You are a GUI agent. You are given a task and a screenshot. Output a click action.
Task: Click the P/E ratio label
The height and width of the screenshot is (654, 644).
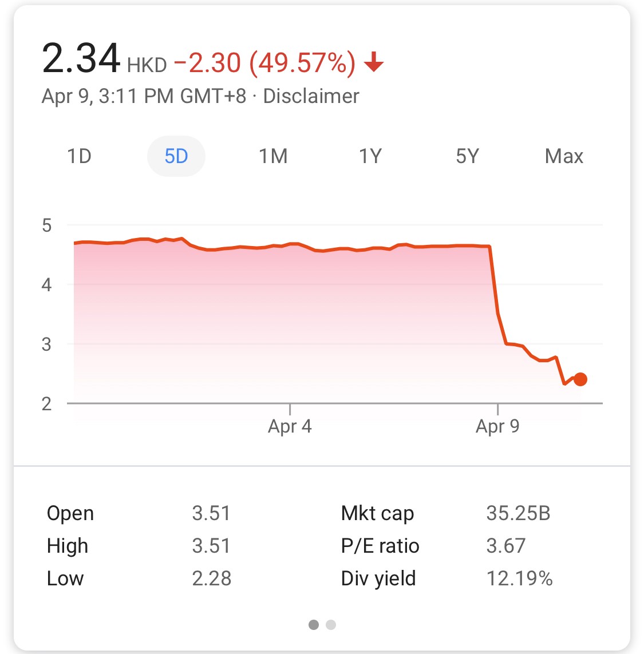pyautogui.click(x=380, y=546)
